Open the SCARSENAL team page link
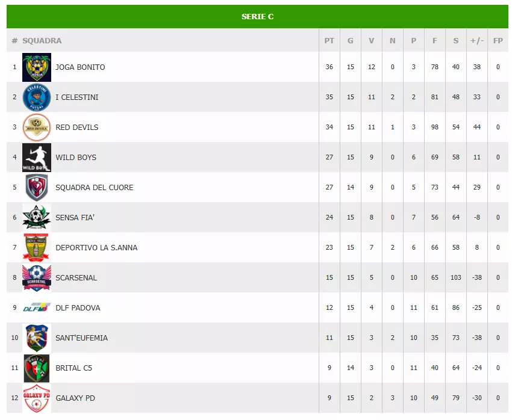The width and height of the screenshot is (512, 420). pyautogui.click(x=76, y=277)
